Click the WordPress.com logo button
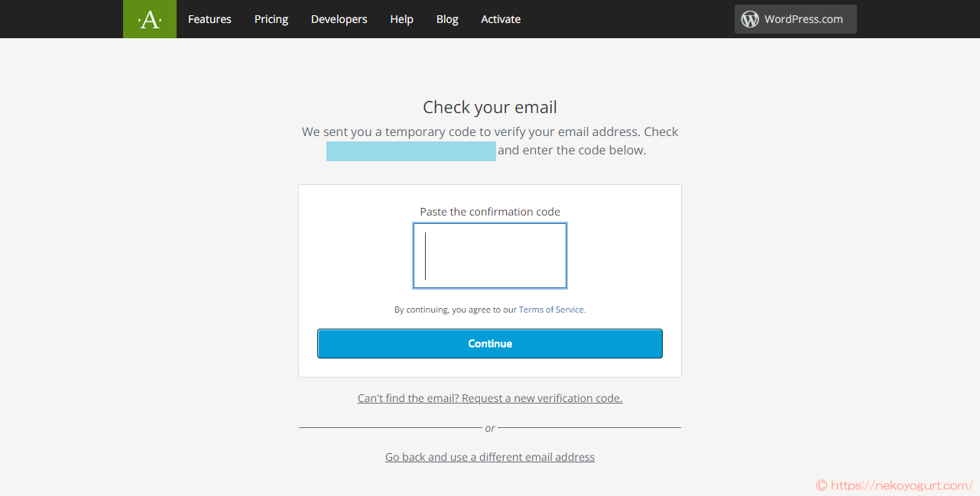980x496 pixels. click(x=795, y=19)
